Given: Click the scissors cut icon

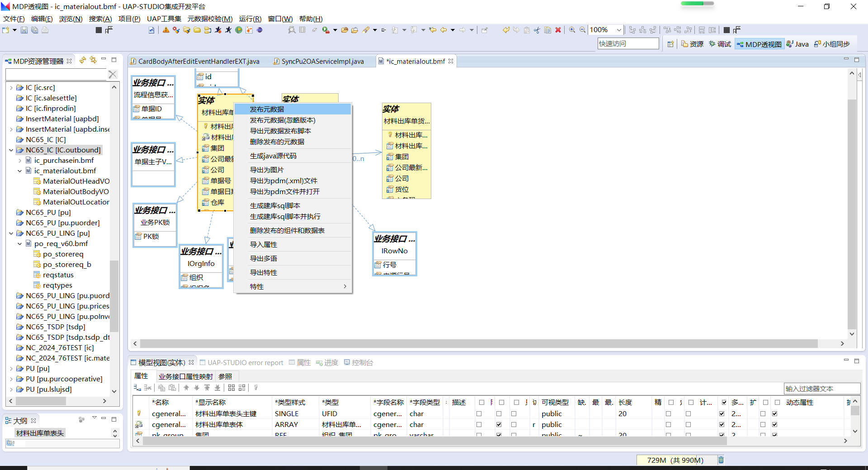Looking at the screenshot, I should (537, 30).
